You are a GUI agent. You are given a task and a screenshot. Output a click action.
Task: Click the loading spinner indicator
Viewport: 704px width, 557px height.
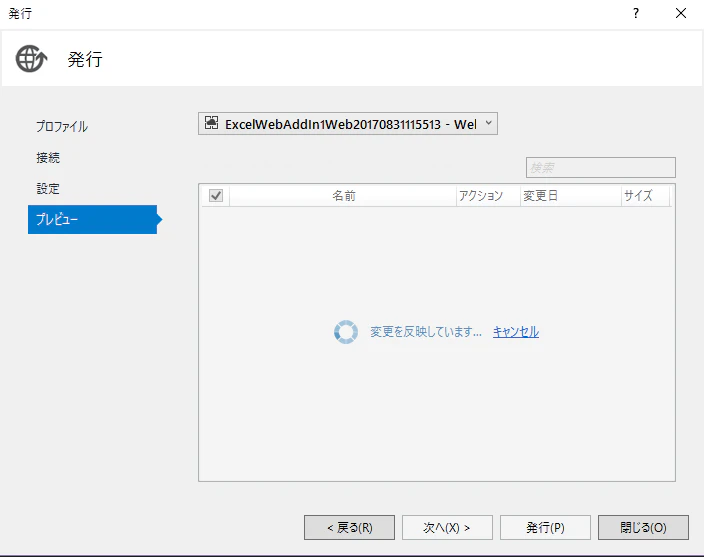click(346, 332)
